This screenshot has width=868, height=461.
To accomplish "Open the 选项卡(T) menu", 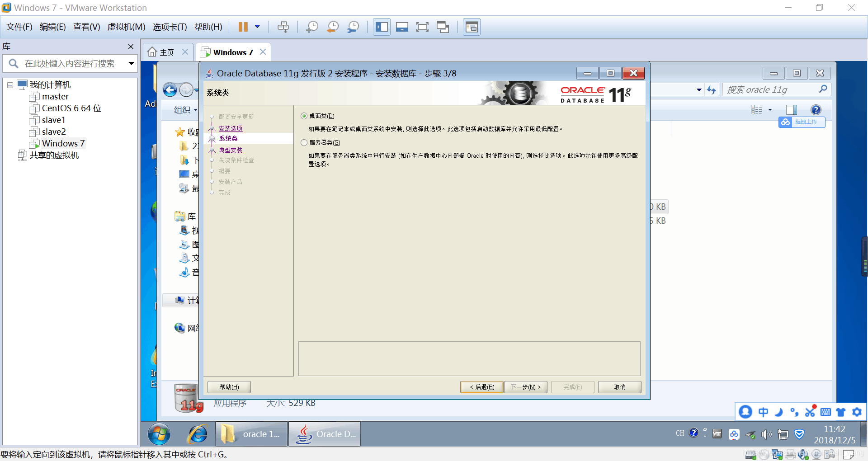I will [x=170, y=27].
